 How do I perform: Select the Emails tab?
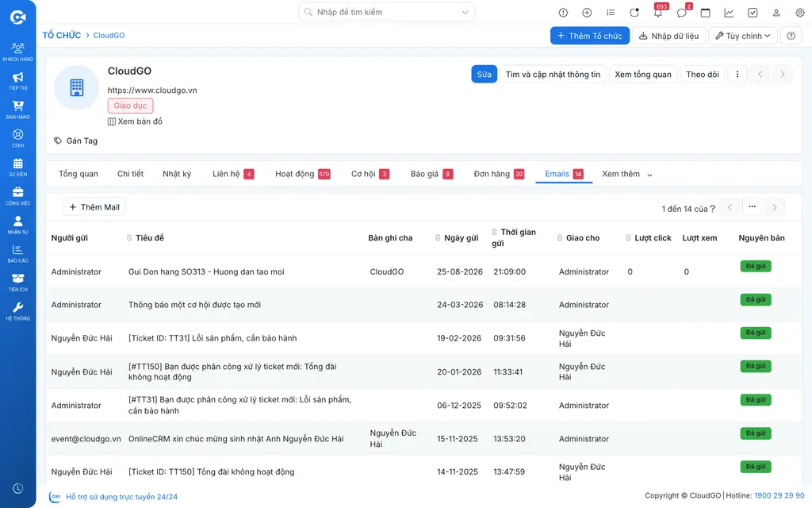[x=564, y=174]
